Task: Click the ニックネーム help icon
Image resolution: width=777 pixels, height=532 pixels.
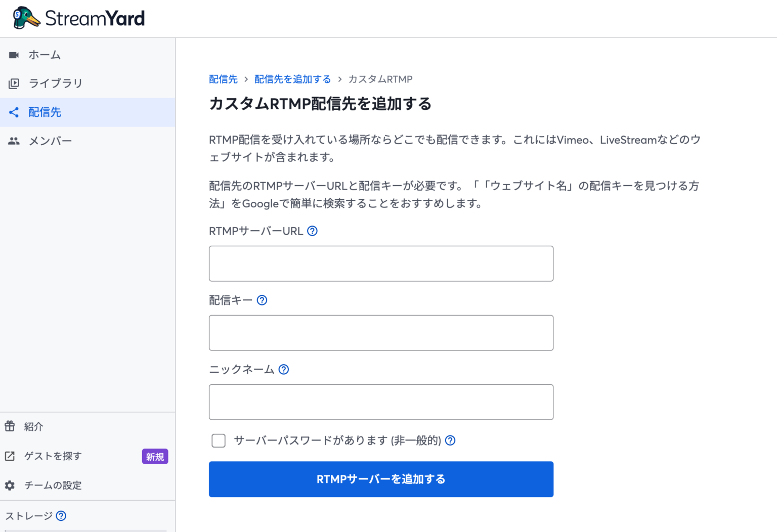Action: coord(284,369)
